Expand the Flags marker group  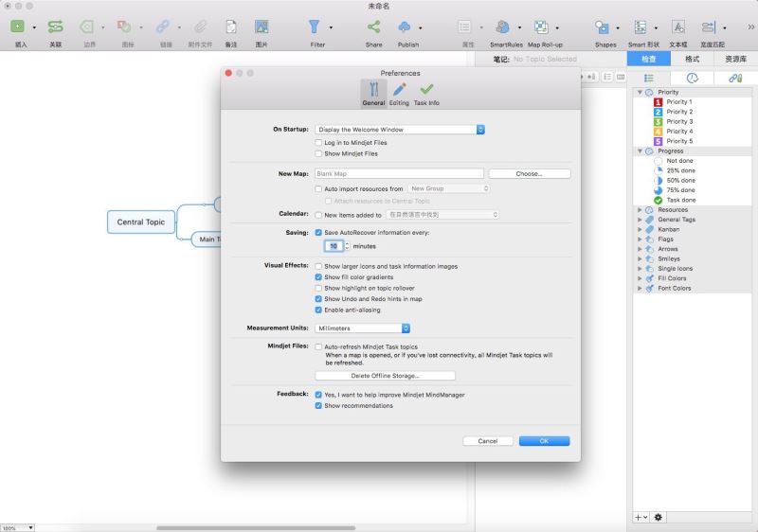(x=641, y=239)
